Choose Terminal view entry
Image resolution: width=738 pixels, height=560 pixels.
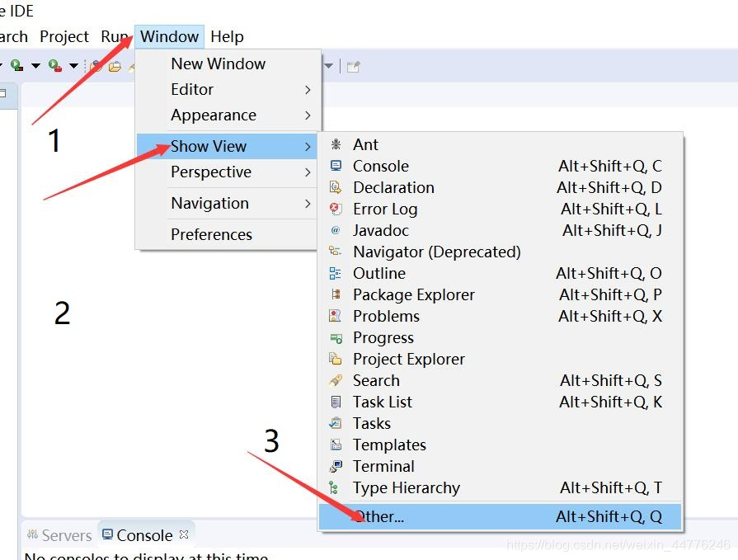(500, 466)
